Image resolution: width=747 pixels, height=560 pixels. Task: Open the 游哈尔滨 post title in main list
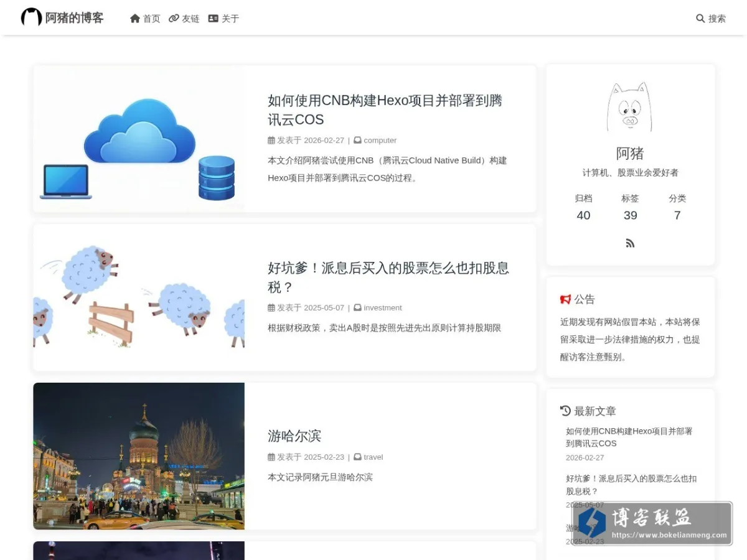(x=294, y=436)
